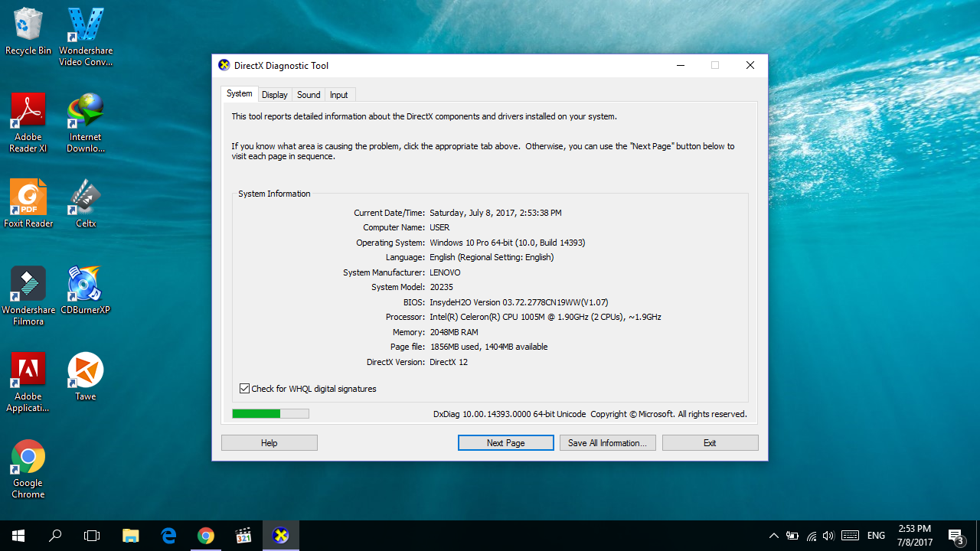Viewport: 980px width, 551px height.
Task: Open the Wi-Fi network tray icon
Action: pyautogui.click(x=811, y=536)
